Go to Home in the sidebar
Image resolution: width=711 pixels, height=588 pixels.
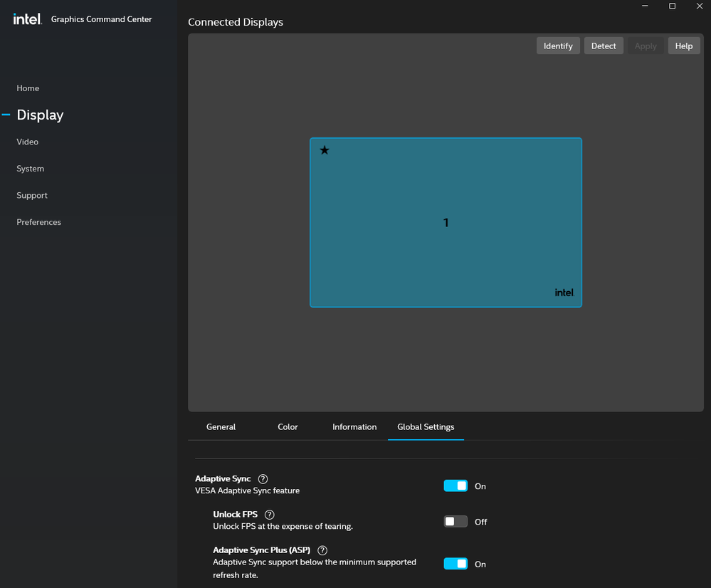[28, 88]
